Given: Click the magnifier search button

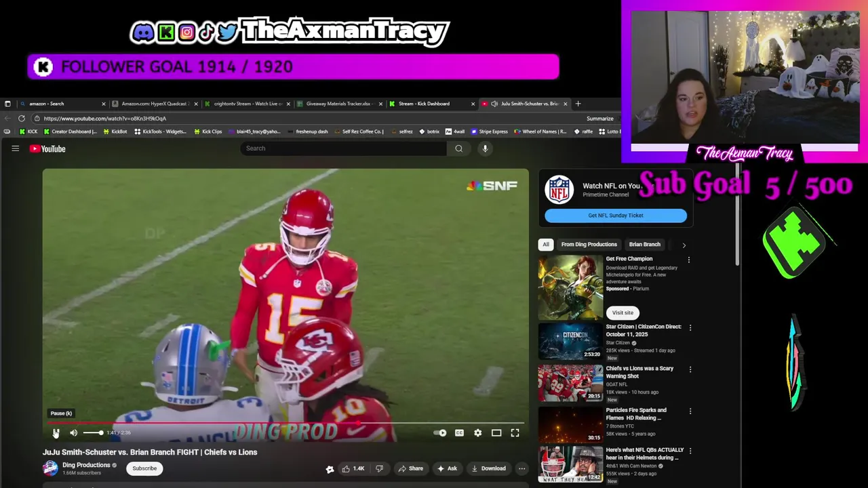Looking at the screenshot, I should tap(459, 148).
